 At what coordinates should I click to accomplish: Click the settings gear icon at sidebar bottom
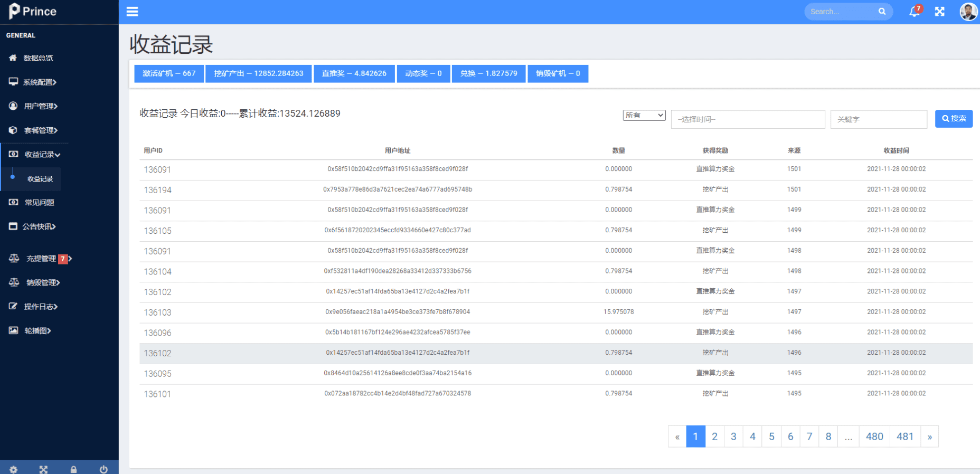[13, 469]
